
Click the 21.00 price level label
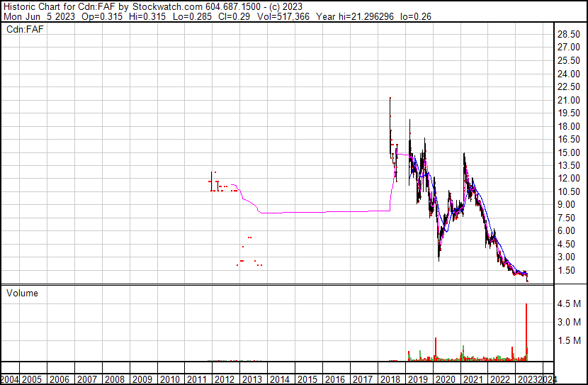[x=568, y=100]
